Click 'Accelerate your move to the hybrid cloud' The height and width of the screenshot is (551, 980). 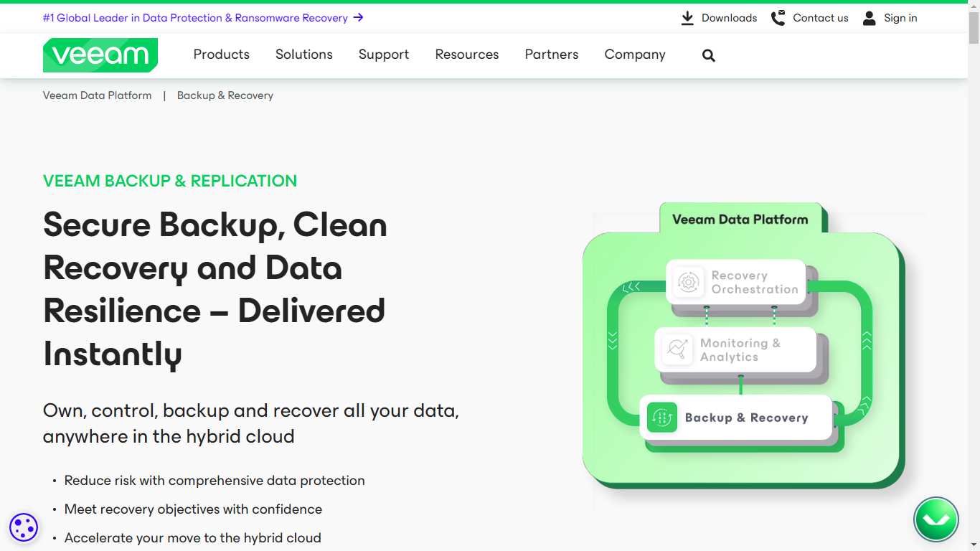coord(193,538)
